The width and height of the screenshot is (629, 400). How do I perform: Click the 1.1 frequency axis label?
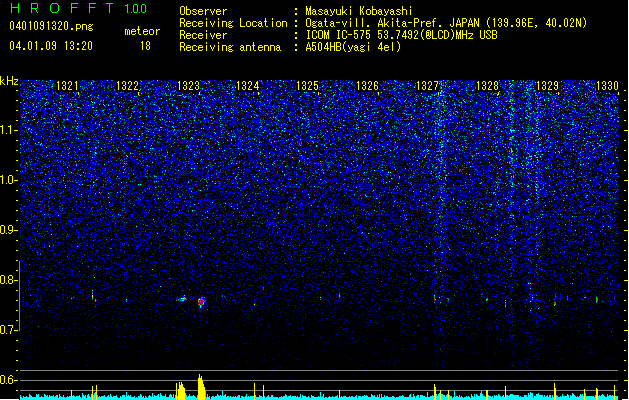click(x=9, y=130)
